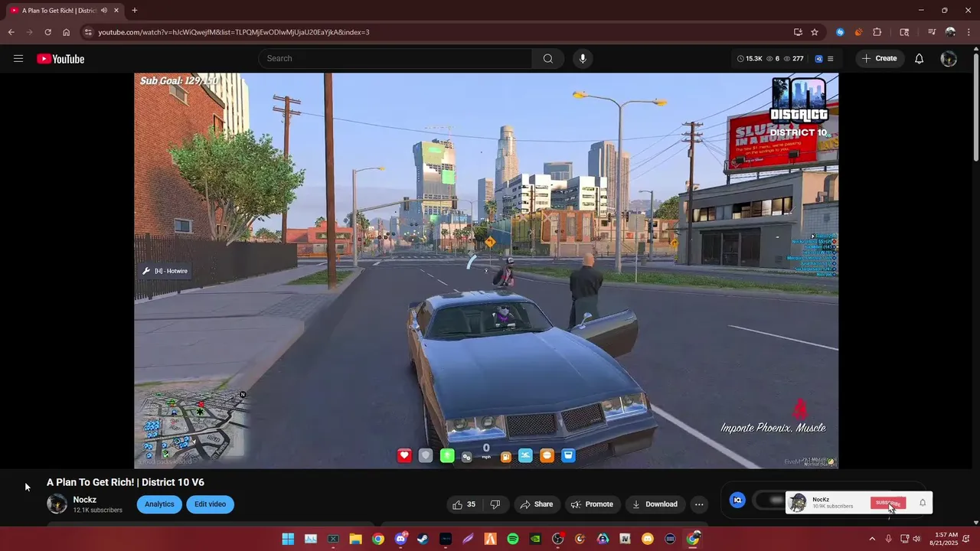Open the Shazam extension

point(840,32)
